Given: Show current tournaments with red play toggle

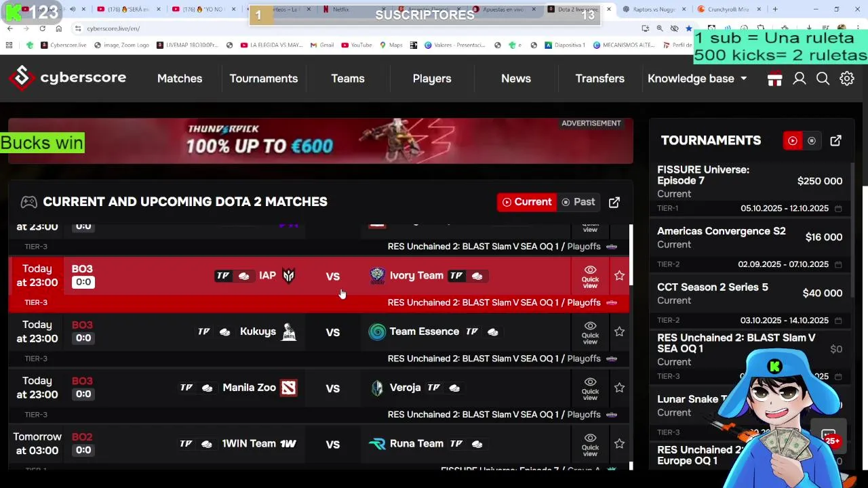Looking at the screenshot, I should pyautogui.click(x=792, y=140).
